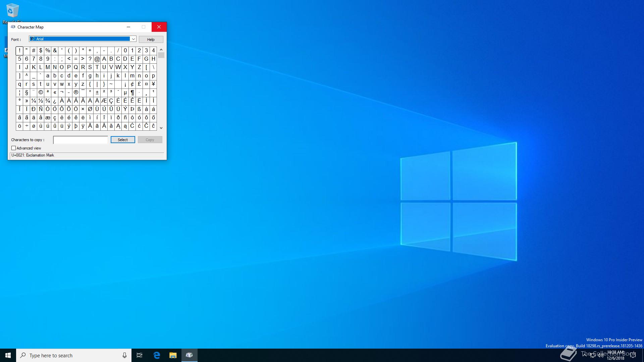
Task: Select the digit 0 cell
Action: click(125, 51)
